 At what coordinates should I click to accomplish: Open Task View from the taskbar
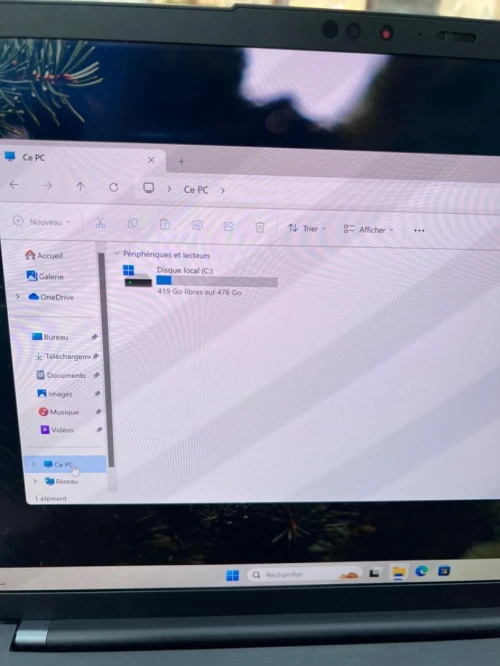(x=374, y=573)
